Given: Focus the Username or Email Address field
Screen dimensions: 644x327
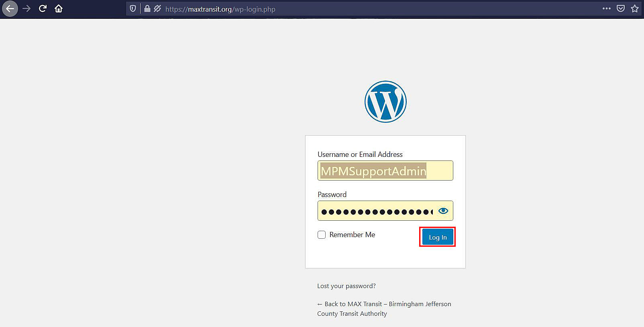Looking at the screenshot, I should tap(385, 171).
